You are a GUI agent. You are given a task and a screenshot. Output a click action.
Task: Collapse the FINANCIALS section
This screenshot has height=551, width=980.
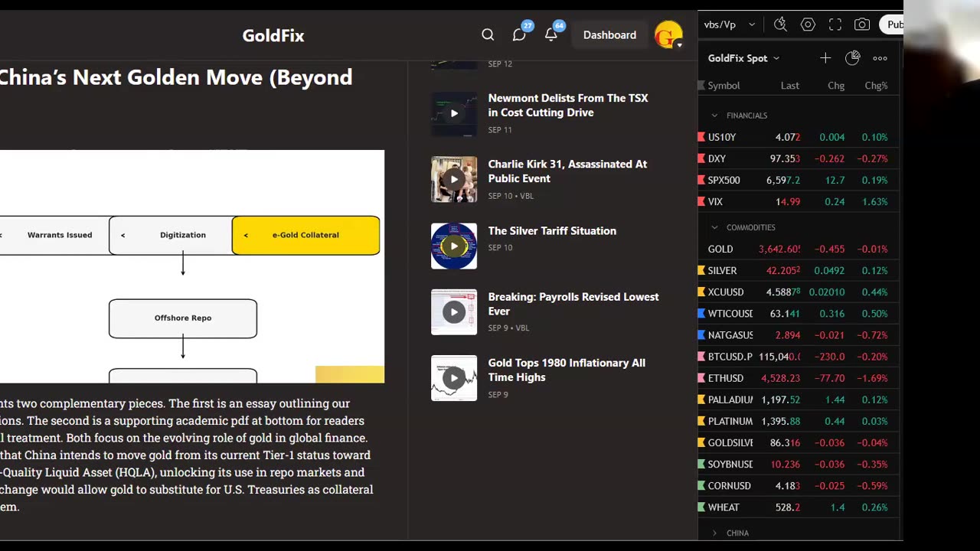click(714, 116)
